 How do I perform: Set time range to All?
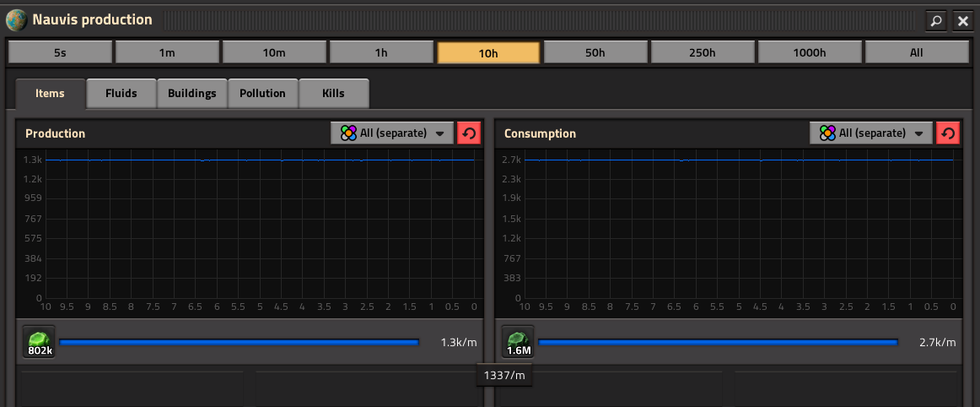(x=917, y=52)
